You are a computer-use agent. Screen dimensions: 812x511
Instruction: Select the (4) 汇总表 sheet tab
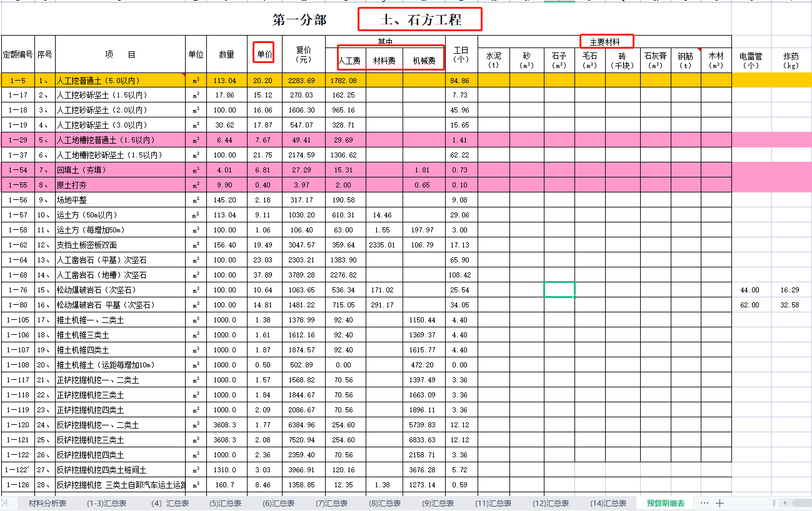click(169, 503)
